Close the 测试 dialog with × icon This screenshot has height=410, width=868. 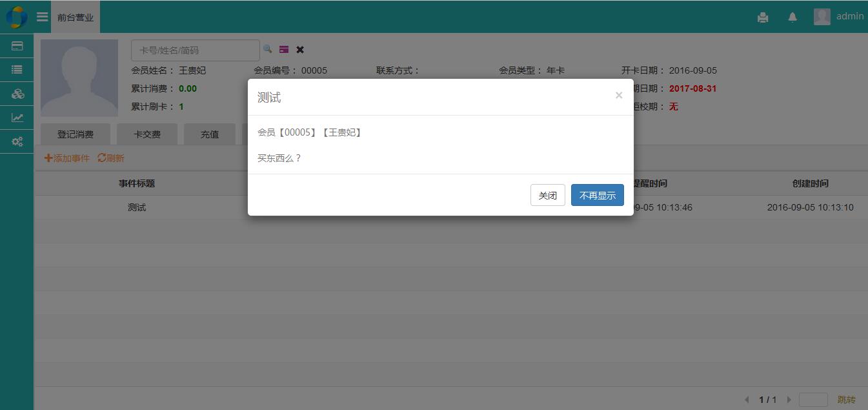(618, 96)
